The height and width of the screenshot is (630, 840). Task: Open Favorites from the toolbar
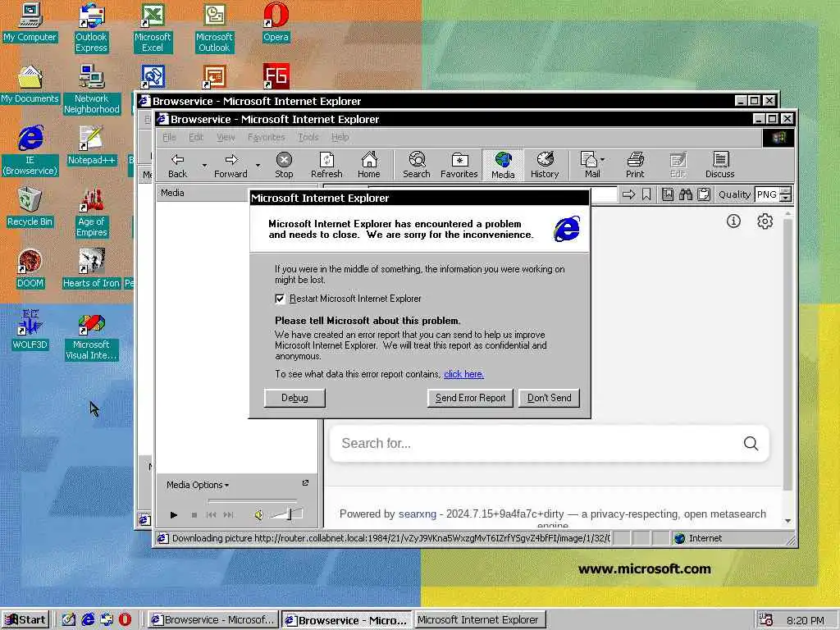tap(459, 164)
